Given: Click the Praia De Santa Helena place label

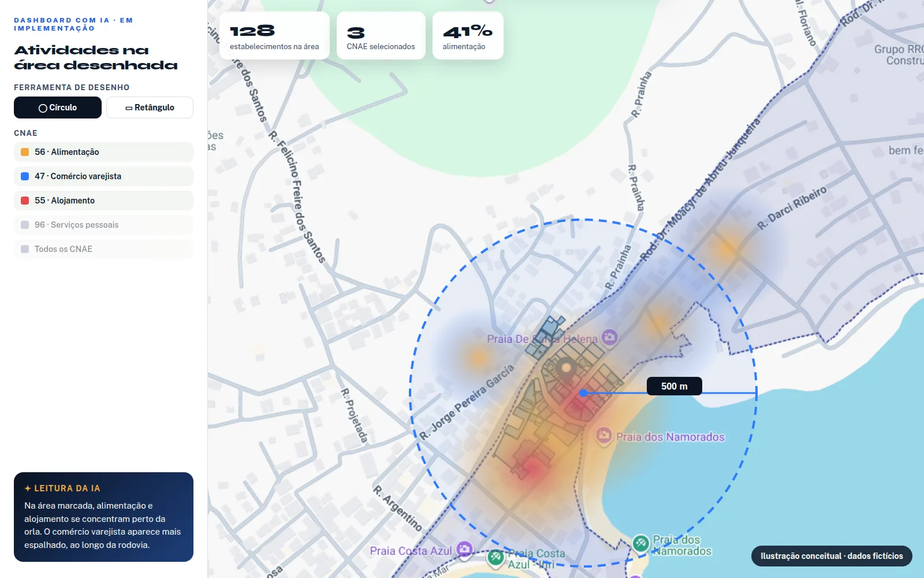Looking at the screenshot, I should (x=542, y=339).
